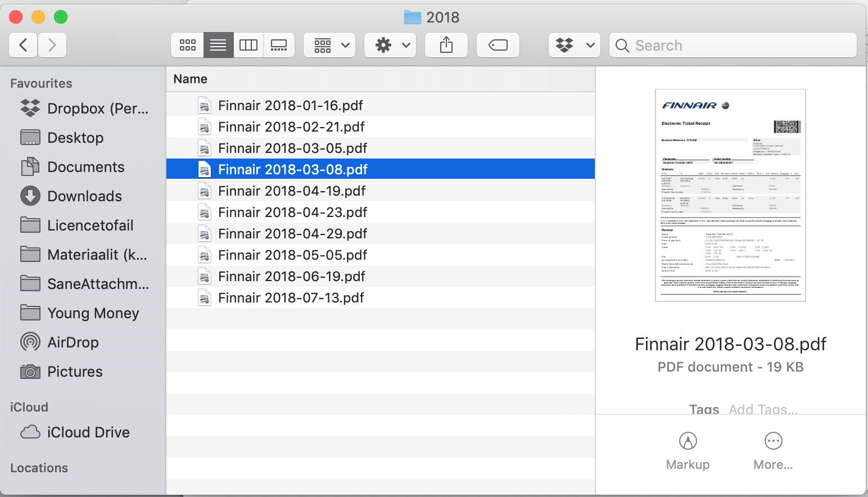
Task: Select Finnair 2018-04-19.pdf
Action: tap(381, 191)
